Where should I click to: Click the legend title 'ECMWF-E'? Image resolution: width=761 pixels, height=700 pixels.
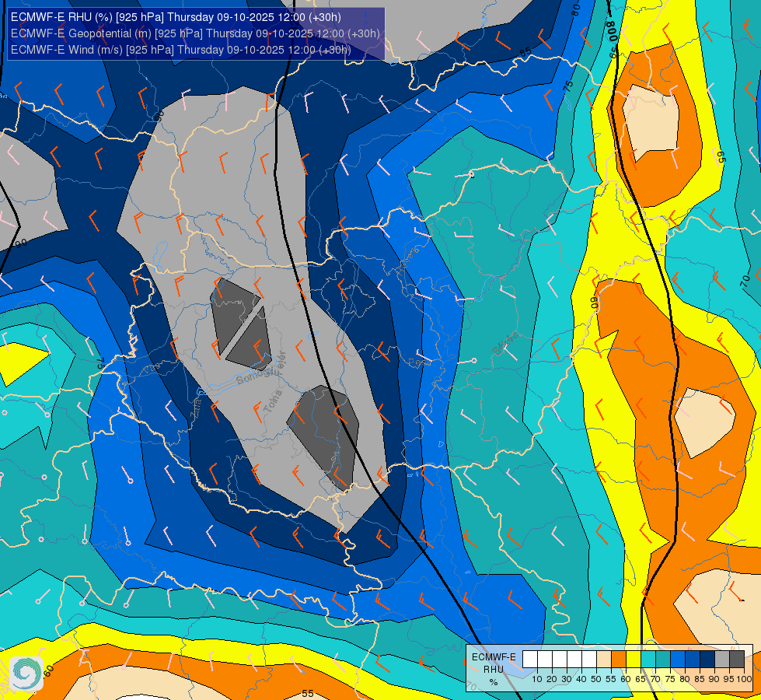coord(494,657)
